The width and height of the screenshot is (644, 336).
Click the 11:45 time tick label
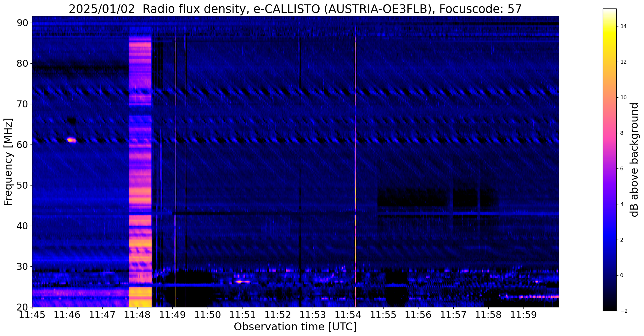(x=32, y=315)
